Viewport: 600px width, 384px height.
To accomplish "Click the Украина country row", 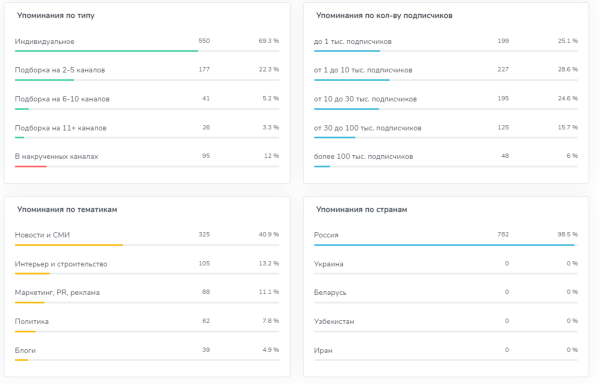I will pos(446,267).
